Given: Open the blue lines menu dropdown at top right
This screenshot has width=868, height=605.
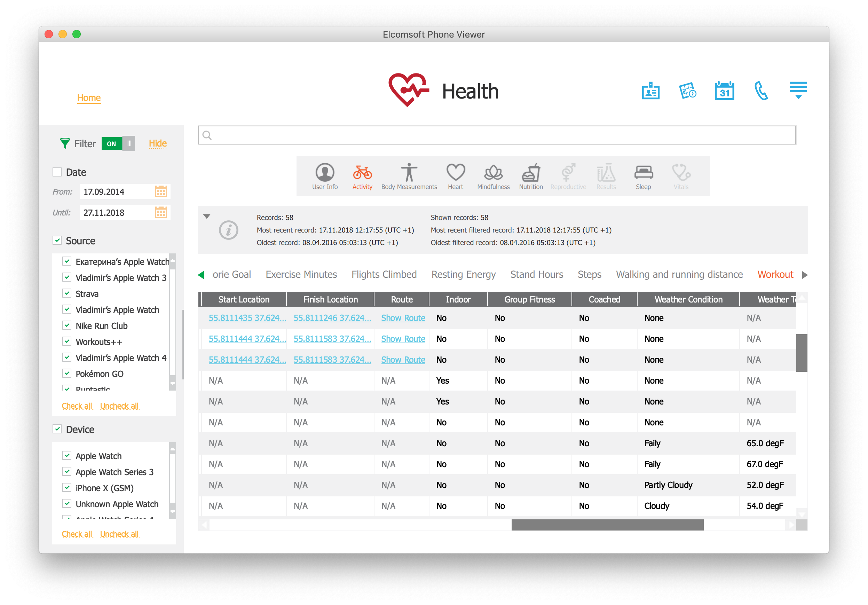Looking at the screenshot, I should click(x=798, y=90).
